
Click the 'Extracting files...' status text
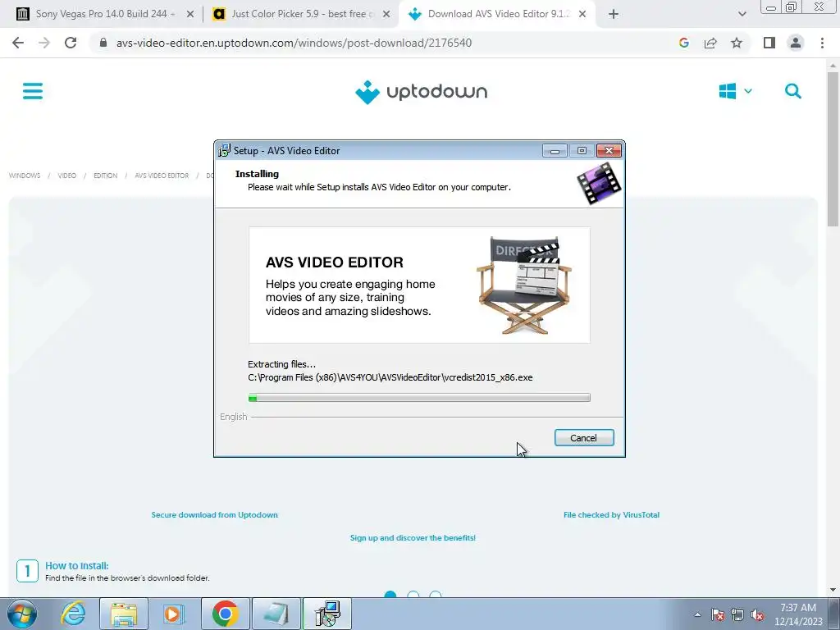point(282,364)
